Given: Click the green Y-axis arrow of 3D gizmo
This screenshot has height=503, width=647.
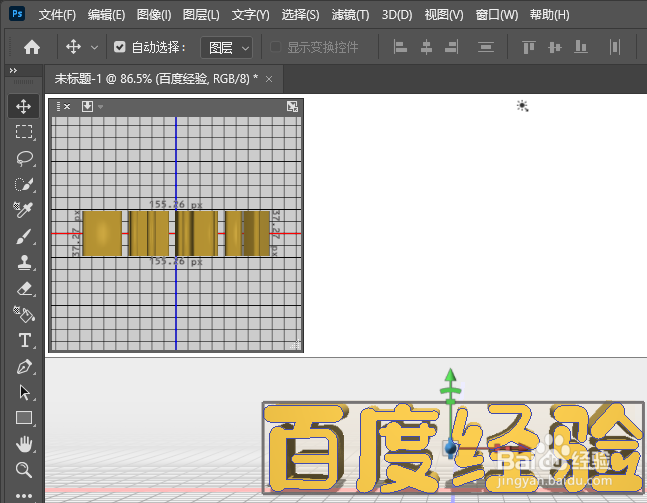Looking at the screenshot, I should [450, 376].
